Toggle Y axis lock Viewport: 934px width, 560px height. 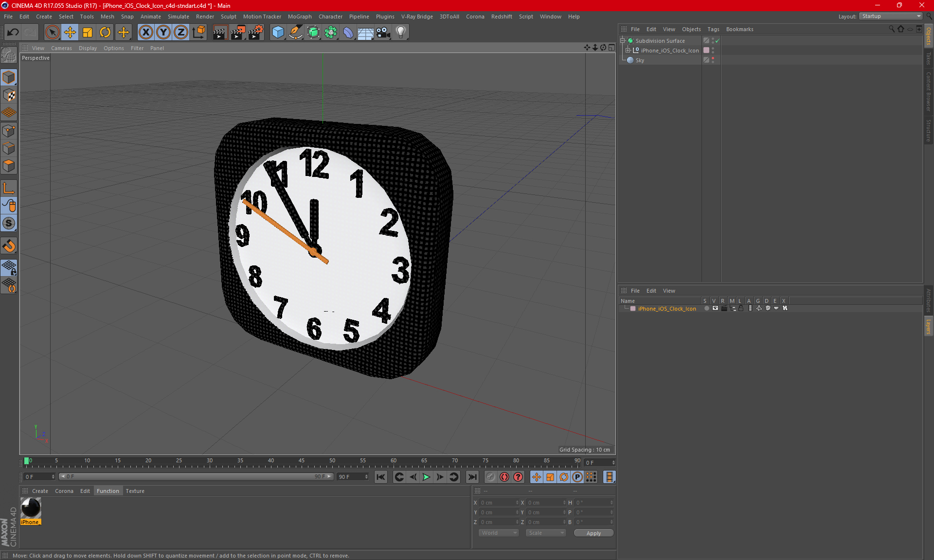(163, 33)
